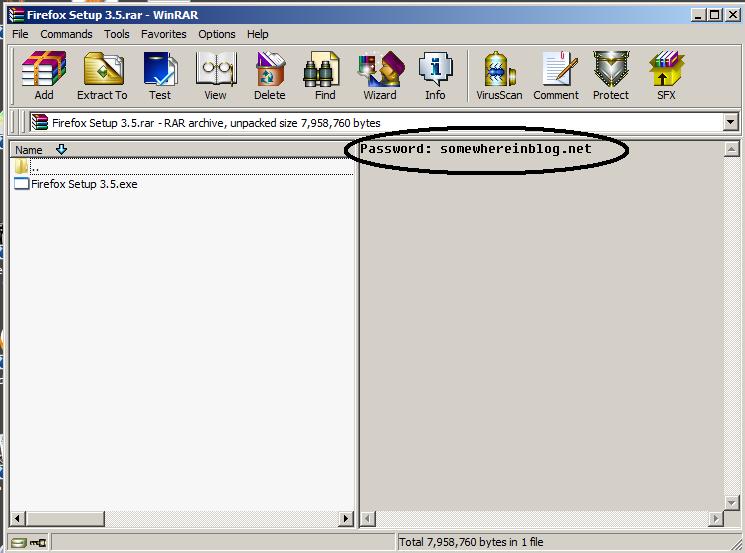Select Firefox Setup 3.5.exe file name
745x553 pixels.
click(84, 184)
